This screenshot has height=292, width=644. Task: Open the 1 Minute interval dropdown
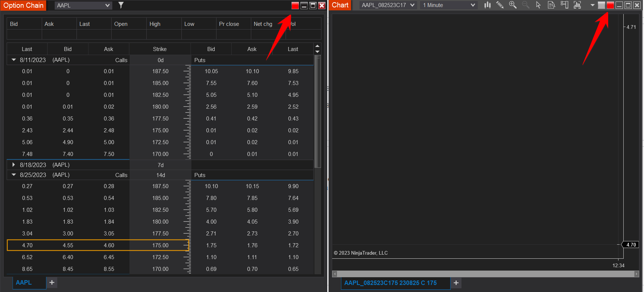click(x=449, y=5)
